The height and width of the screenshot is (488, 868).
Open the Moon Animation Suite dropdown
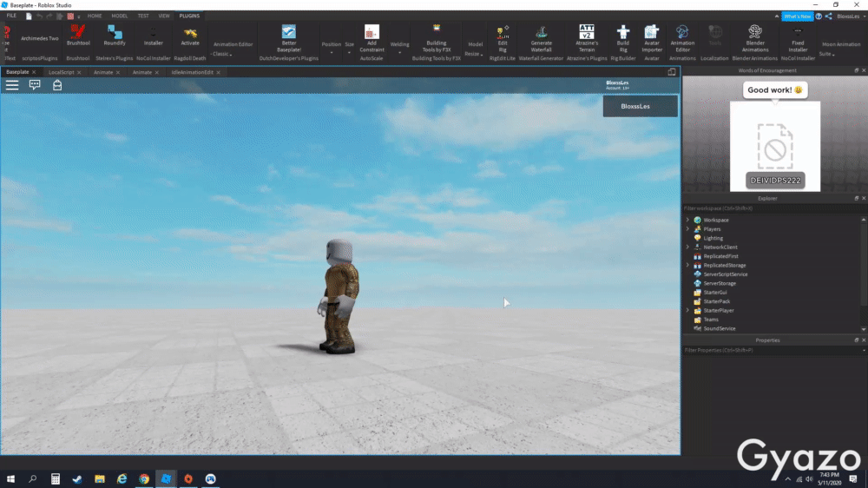pyautogui.click(x=827, y=54)
